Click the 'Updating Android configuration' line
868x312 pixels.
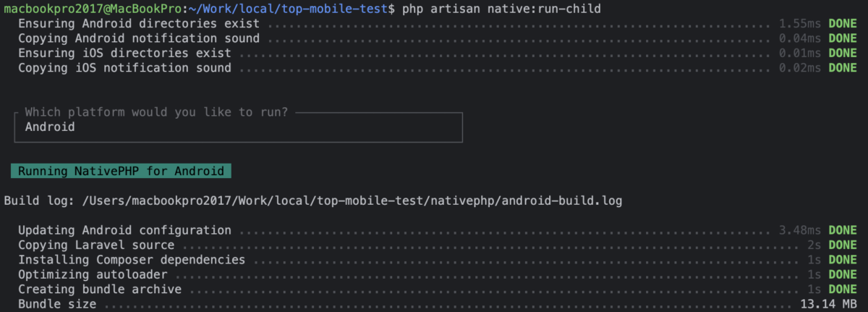[x=124, y=230]
